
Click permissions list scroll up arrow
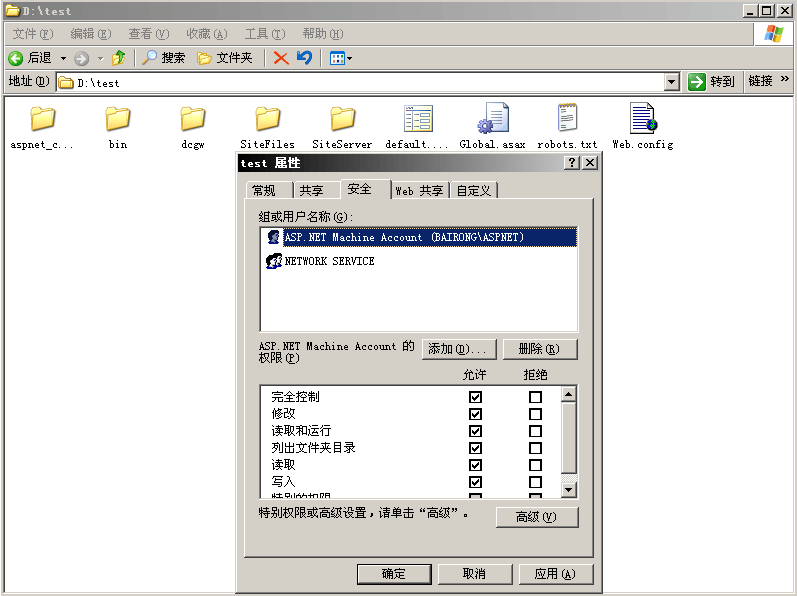[569, 394]
